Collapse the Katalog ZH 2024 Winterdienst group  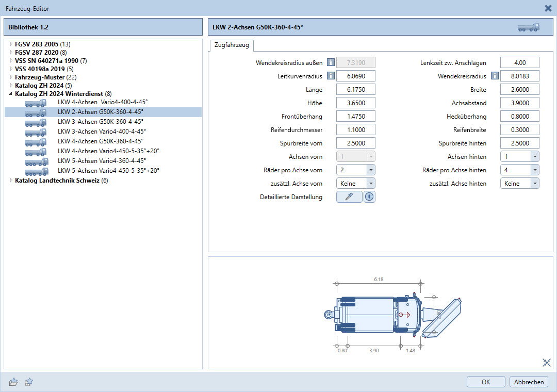point(11,94)
